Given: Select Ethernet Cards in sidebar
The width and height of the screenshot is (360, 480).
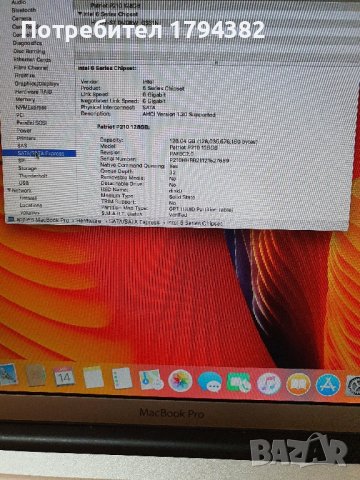Looking at the screenshot, I should pyautogui.click(x=32, y=60).
